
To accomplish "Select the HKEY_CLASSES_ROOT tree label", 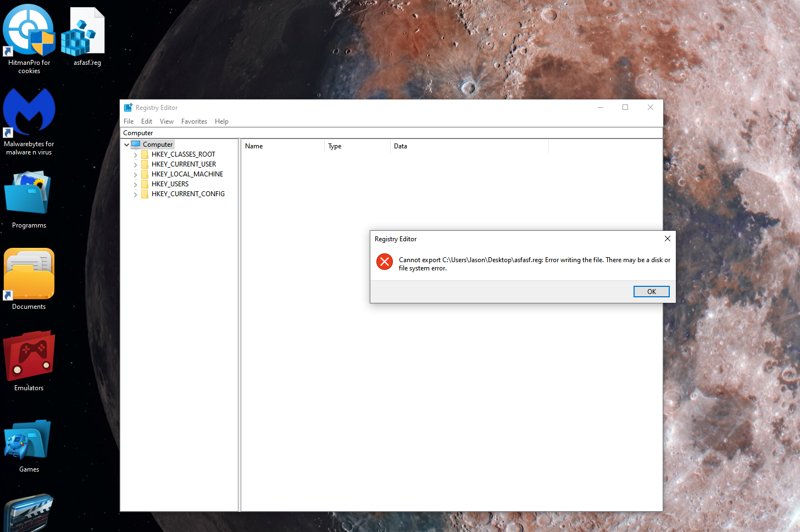I will (x=184, y=154).
